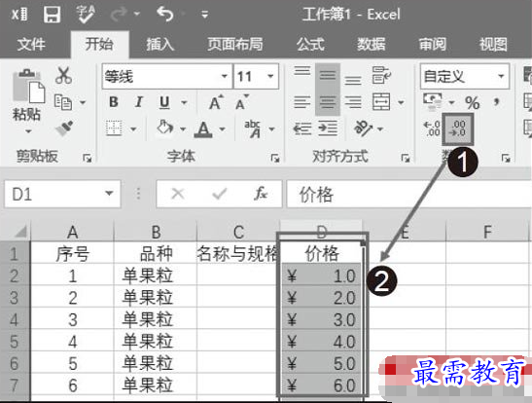Click the Copy icon
The height and width of the screenshot is (403, 532).
point(63,102)
